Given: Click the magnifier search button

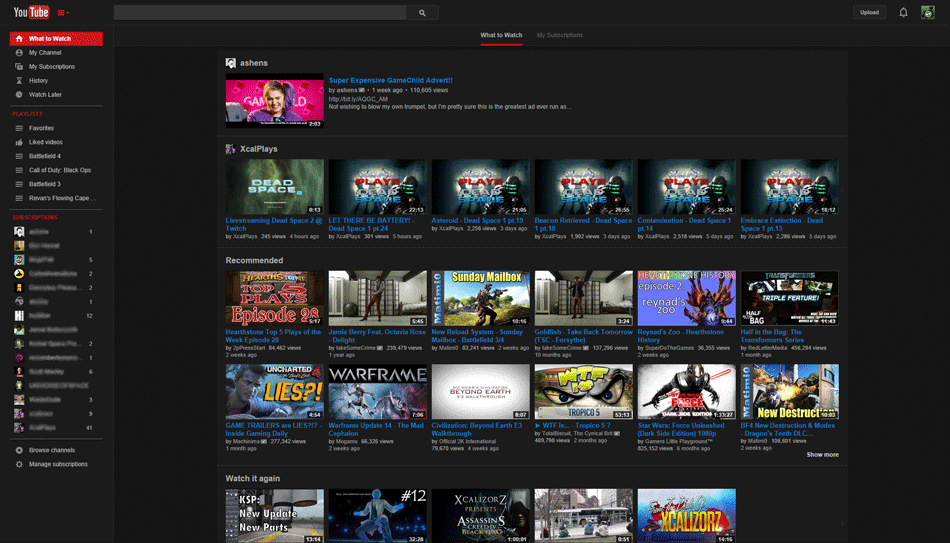Looking at the screenshot, I should pos(422,13).
